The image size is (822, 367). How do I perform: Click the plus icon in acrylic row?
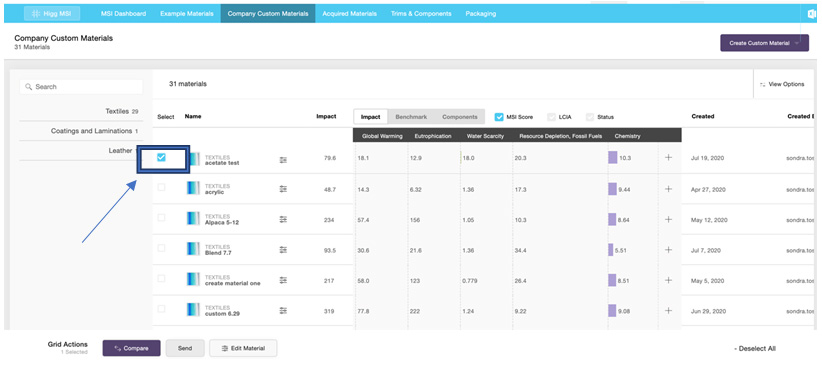(x=668, y=189)
